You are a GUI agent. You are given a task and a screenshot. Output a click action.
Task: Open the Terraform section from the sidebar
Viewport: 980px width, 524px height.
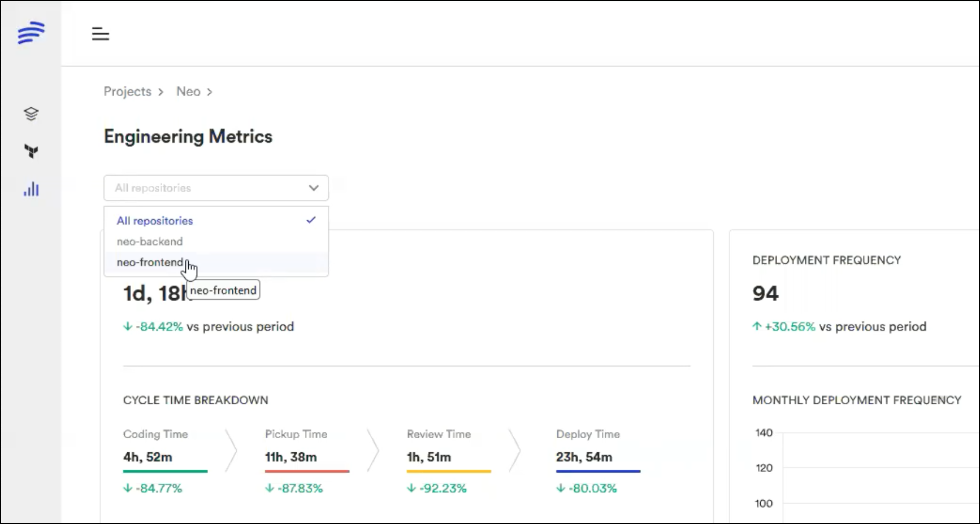tap(31, 151)
